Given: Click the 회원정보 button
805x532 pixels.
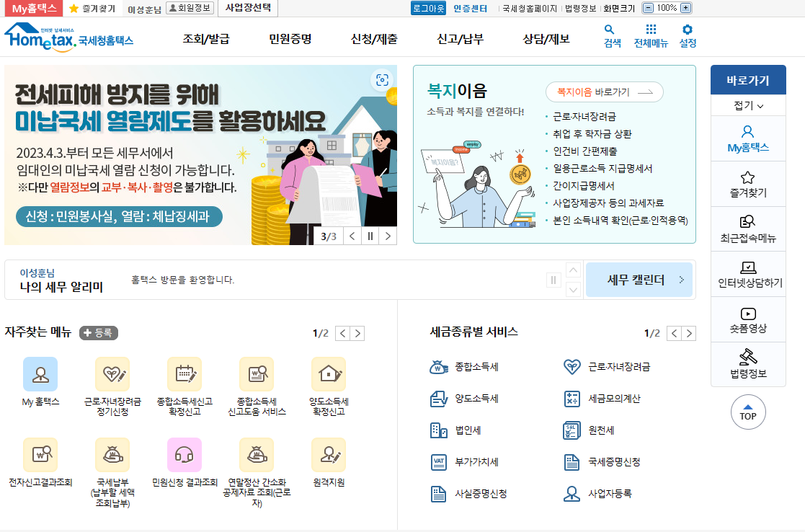Looking at the screenshot, I should click(190, 8).
